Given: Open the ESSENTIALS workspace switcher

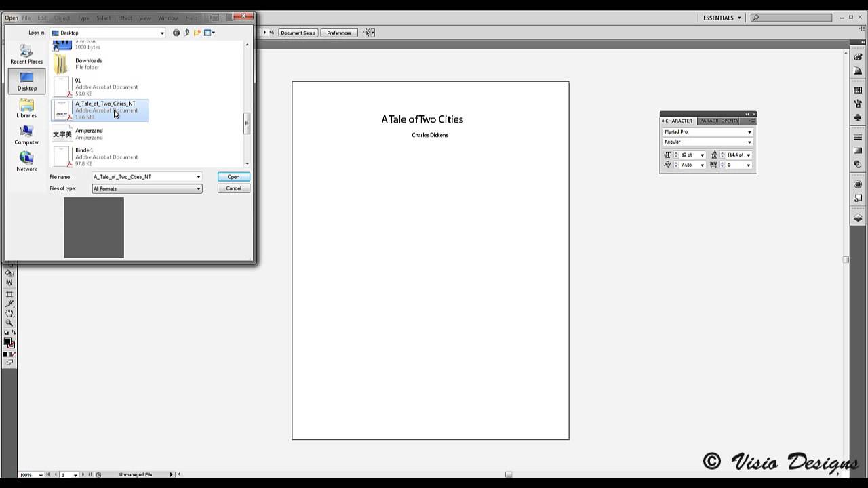Looking at the screenshot, I should (x=722, y=18).
